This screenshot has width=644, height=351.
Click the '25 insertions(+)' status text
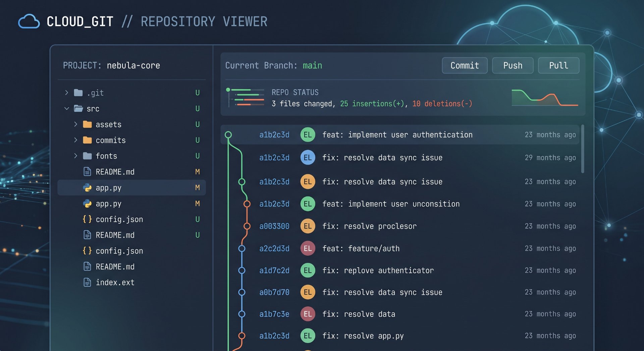click(x=372, y=104)
